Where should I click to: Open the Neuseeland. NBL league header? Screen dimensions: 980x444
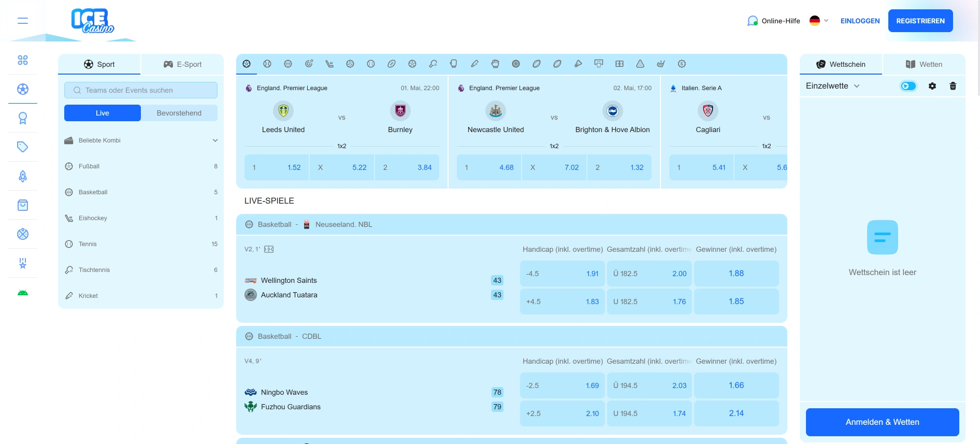click(x=512, y=224)
